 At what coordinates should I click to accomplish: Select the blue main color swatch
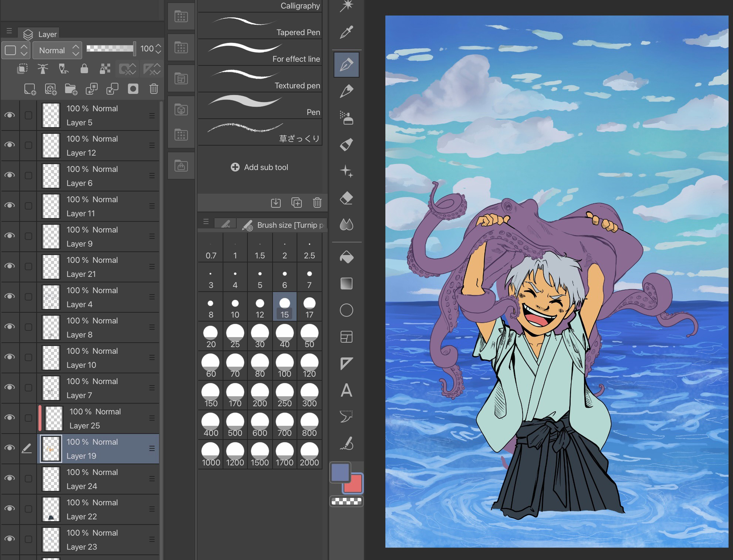coord(340,472)
